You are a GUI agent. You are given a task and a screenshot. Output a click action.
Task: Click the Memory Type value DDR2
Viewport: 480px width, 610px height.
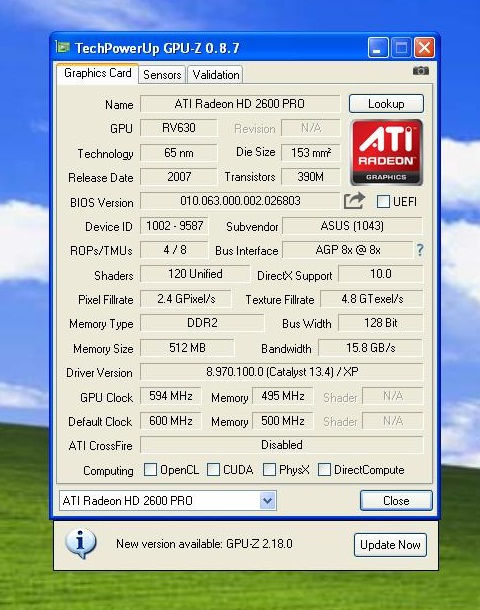coord(202,323)
